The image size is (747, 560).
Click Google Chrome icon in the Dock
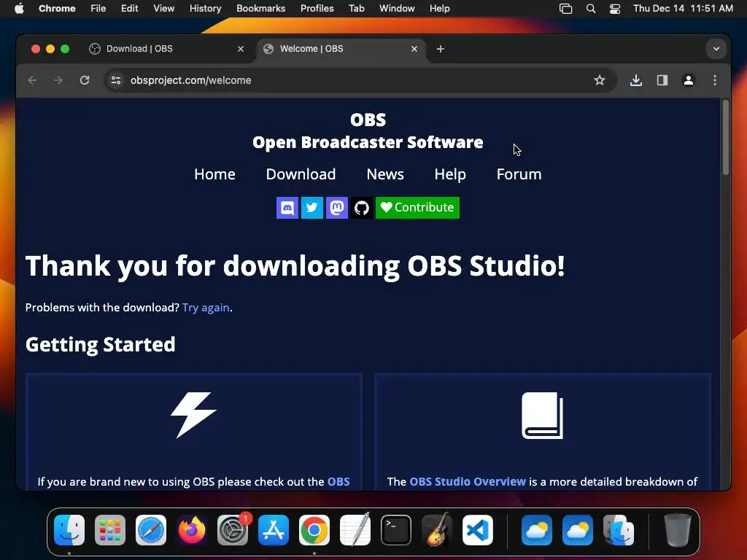(314, 530)
